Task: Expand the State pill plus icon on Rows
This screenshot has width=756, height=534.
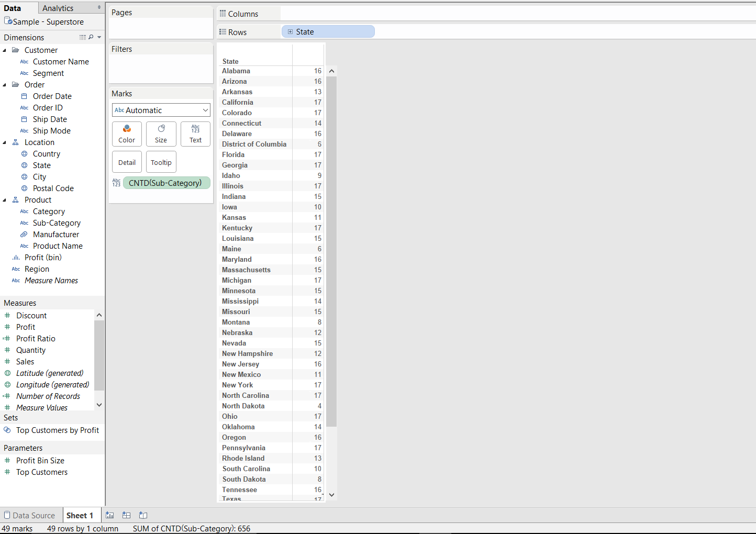Action: tap(290, 32)
